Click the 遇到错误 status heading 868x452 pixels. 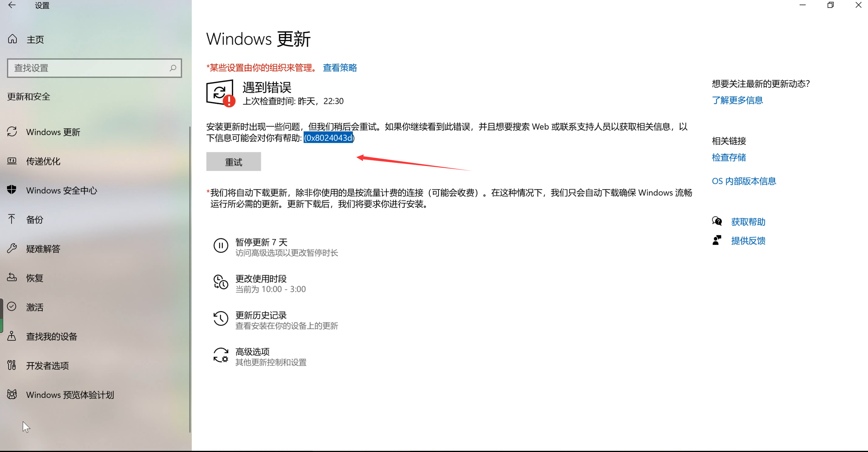pos(267,87)
